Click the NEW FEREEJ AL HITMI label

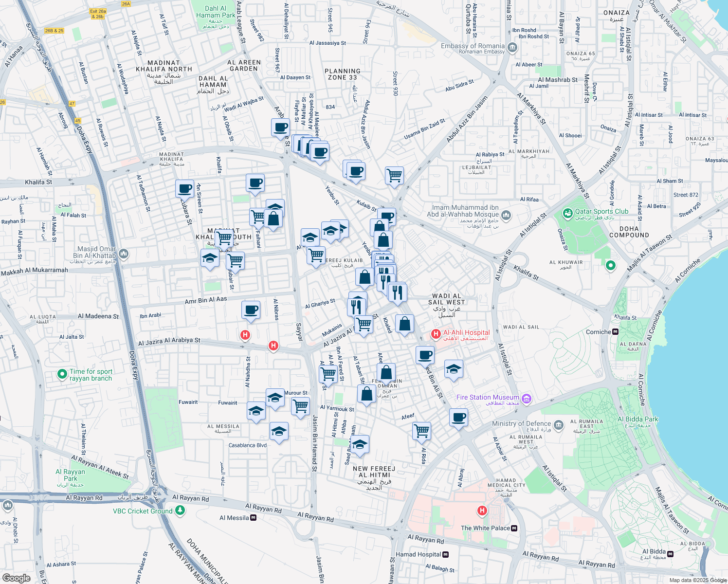[x=374, y=472]
